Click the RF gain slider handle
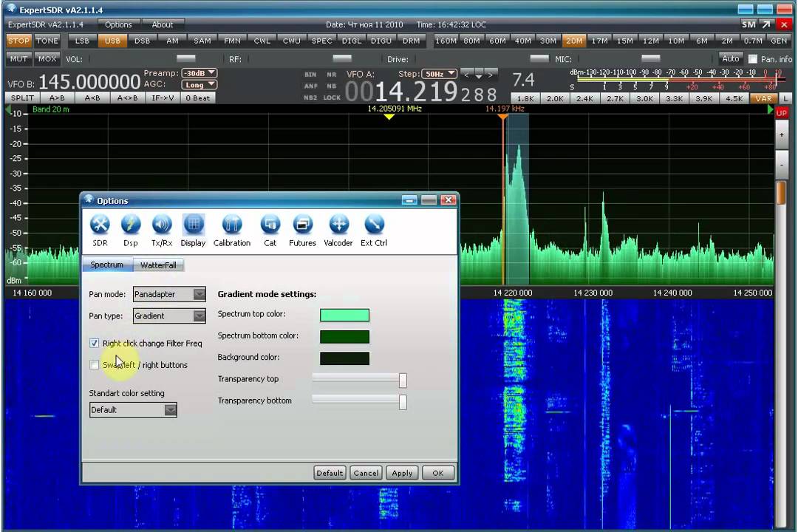The image size is (798, 532). 342,58
